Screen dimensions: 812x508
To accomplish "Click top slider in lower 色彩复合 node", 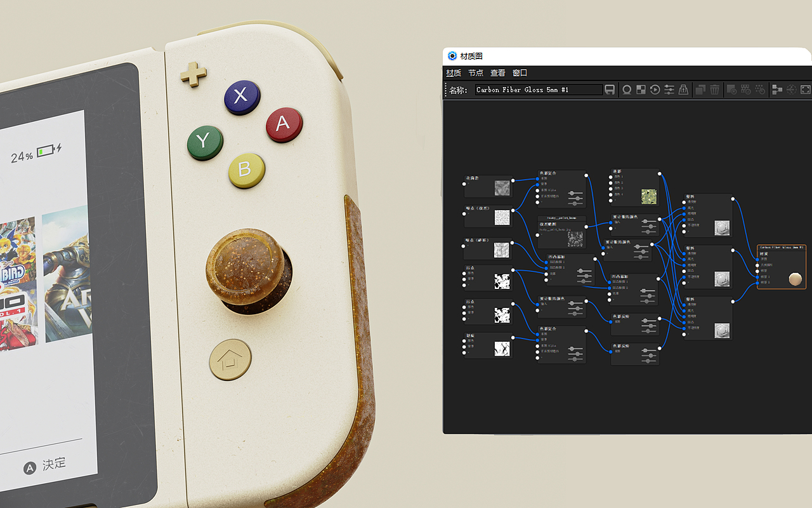I will pyautogui.click(x=575, y=349).
